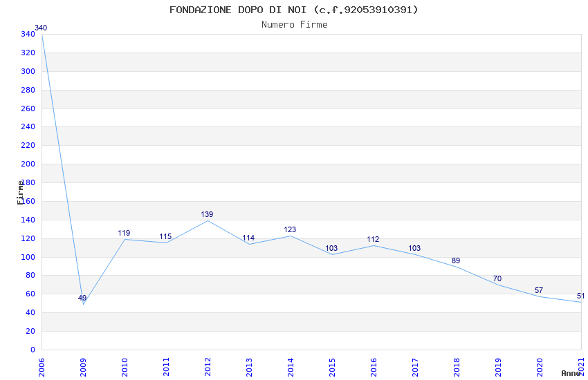Click the y-axis tick 100

28,257
